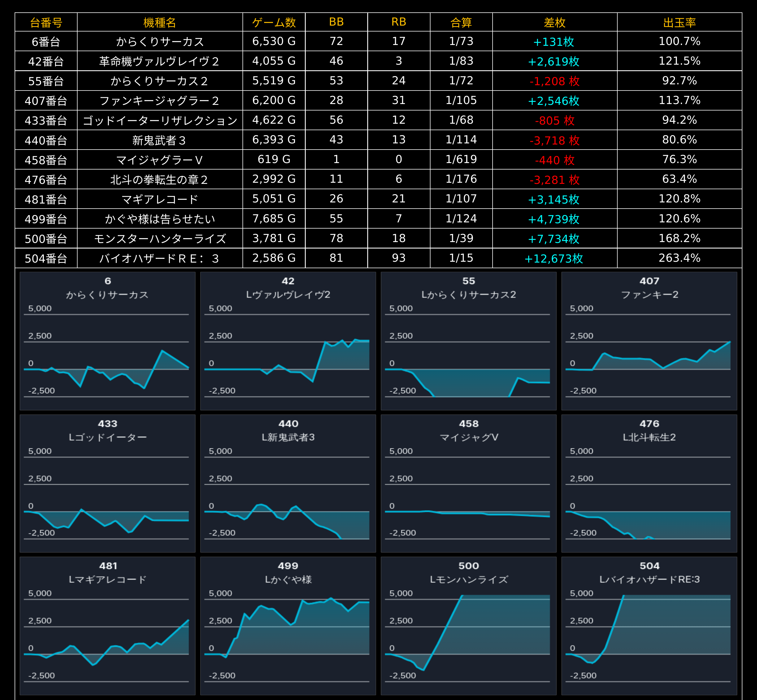Click ゴッドイーターリザレクション machine name
Image resolution: width=757 pixels, height=700 pixels.
[x=160, y=120]
